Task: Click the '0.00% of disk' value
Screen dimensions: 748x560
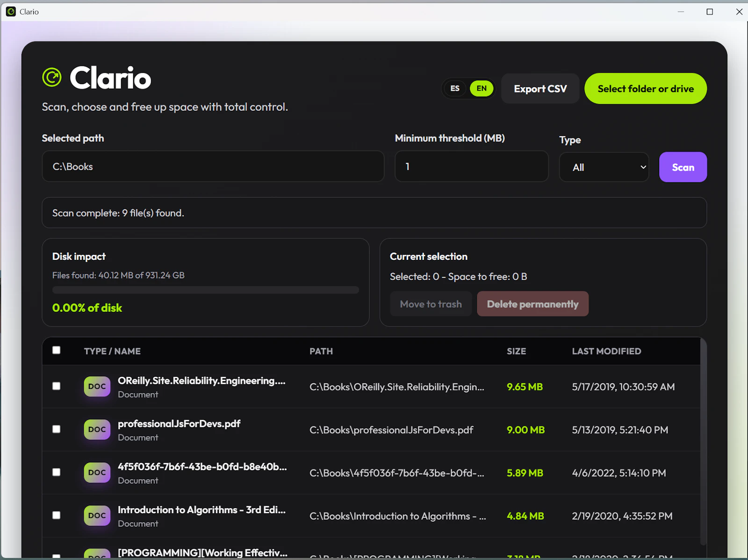Action: point(87,308)
